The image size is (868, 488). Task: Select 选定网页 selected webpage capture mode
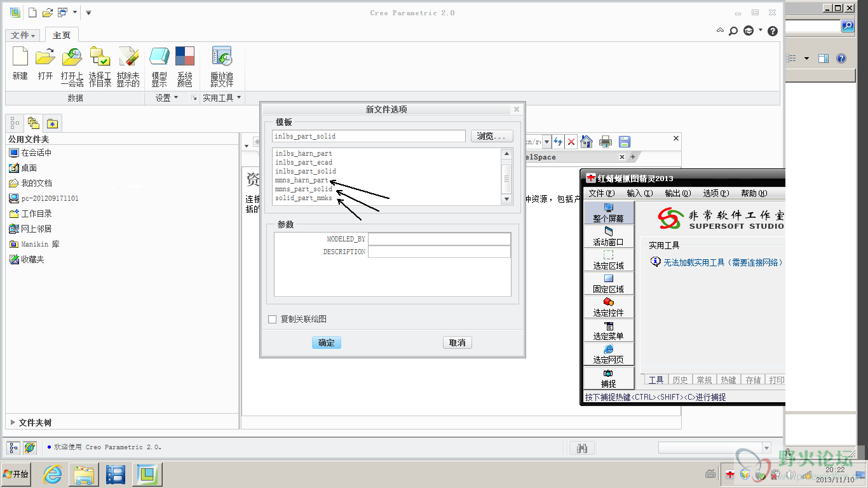[608, 354]
